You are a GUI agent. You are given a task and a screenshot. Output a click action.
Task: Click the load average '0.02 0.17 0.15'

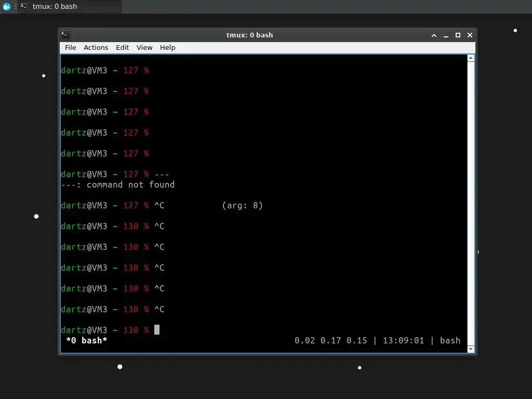[331, 340]
